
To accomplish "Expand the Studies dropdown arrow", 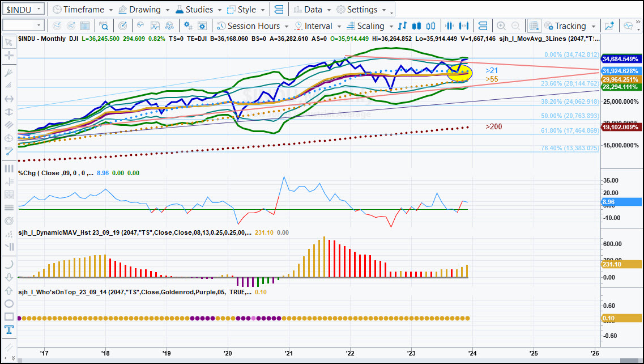I will pyautogui.click(x=220, y=10).
